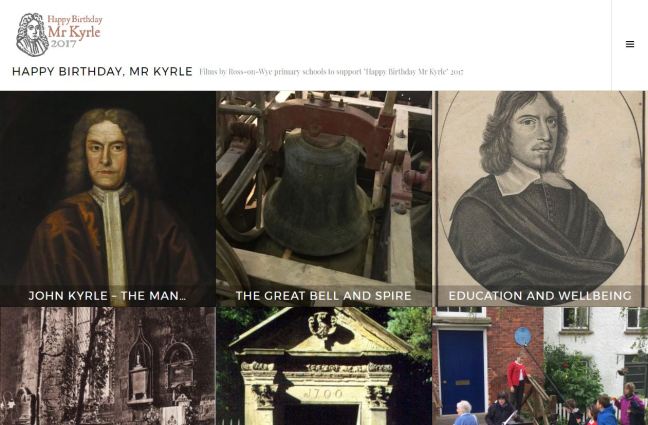This screenshot has height=425, width=648.
Task: Click the "The Great Bell and Spire" caption
Action: (324, 296)
